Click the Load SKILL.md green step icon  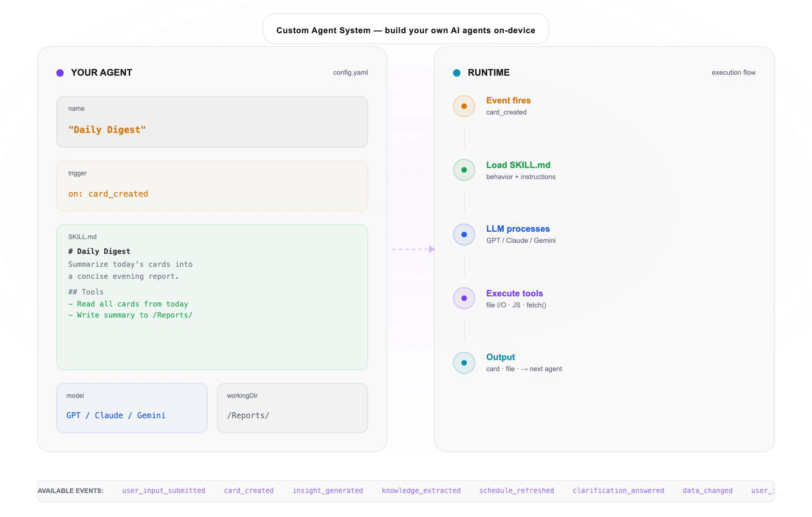pyautogui.click(x=464, y=170)
